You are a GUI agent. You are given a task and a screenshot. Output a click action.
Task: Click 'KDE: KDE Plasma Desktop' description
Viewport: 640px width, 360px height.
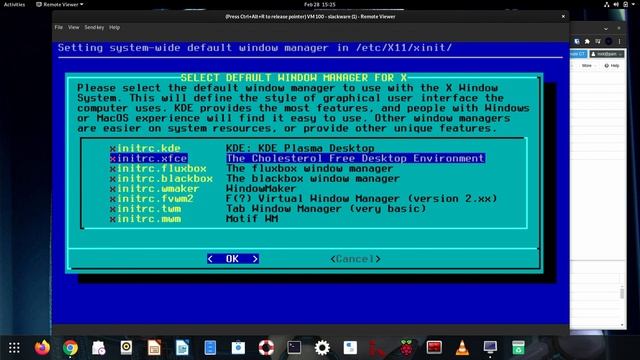300,148
